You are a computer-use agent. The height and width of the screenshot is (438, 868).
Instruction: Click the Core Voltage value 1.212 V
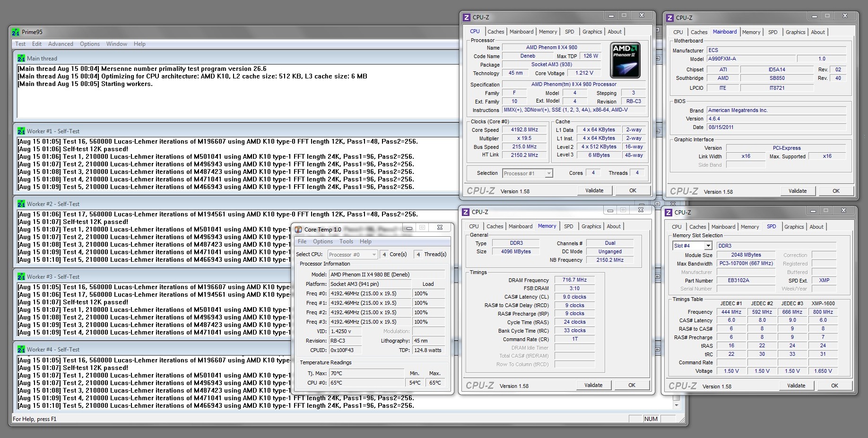pos(584,73)
